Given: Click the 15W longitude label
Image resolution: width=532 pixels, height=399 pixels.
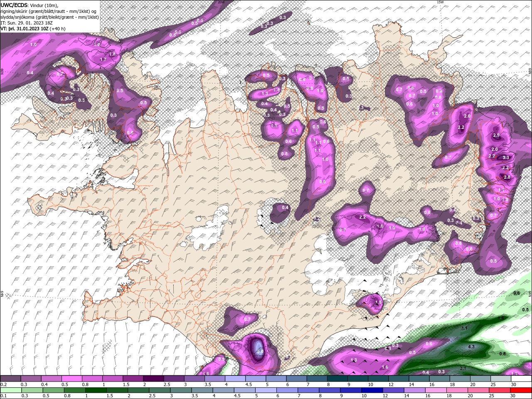Looking at the screenshot, I should click(441, 2).
